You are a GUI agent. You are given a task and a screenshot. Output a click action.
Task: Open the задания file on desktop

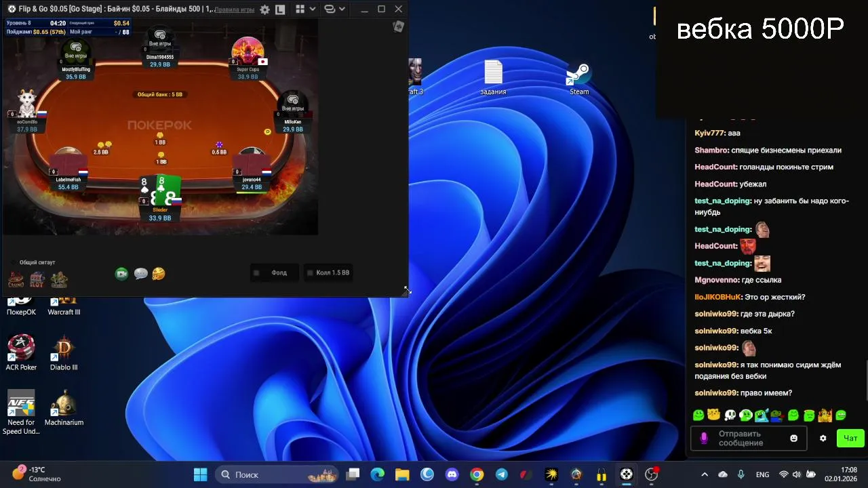coord(493,77)
